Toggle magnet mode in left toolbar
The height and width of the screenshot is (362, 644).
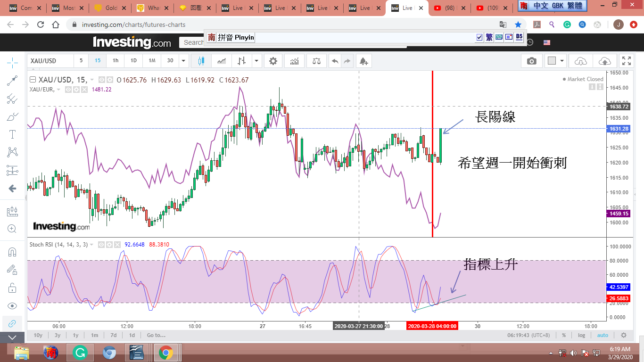[12, 252]
